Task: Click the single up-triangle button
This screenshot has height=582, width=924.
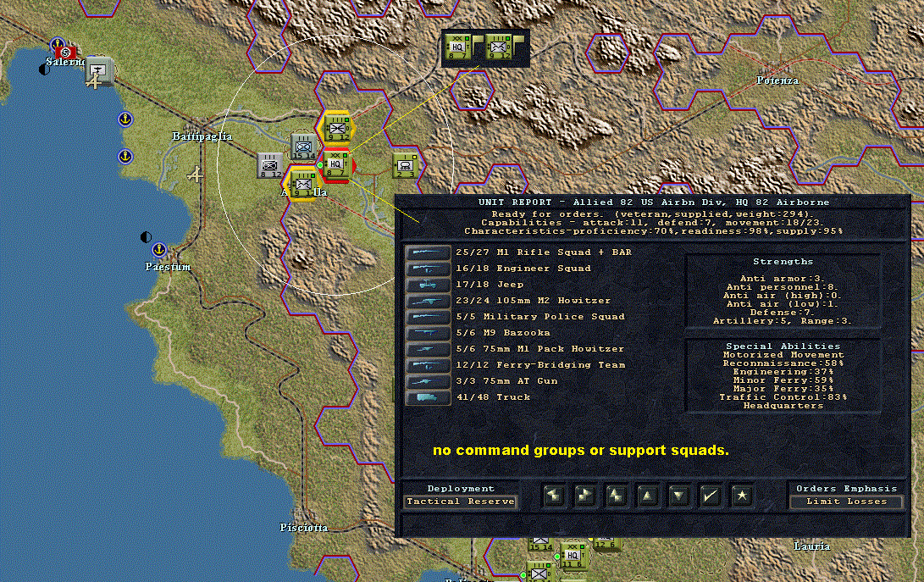Action: (x=648, y=496)
